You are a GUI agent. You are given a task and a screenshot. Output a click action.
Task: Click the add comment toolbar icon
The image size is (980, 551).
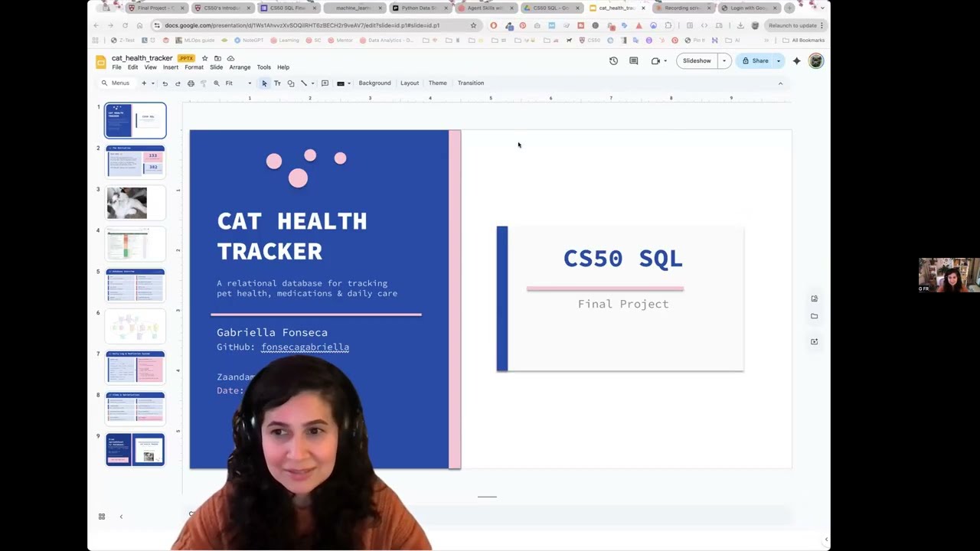[x=325, y=83]
